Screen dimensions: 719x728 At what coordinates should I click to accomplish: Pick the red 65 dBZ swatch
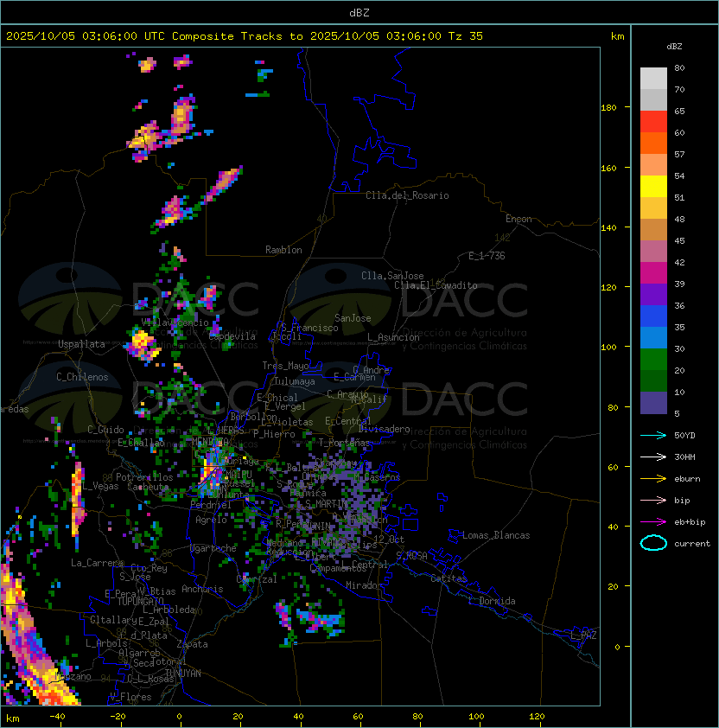click(653, 122)
